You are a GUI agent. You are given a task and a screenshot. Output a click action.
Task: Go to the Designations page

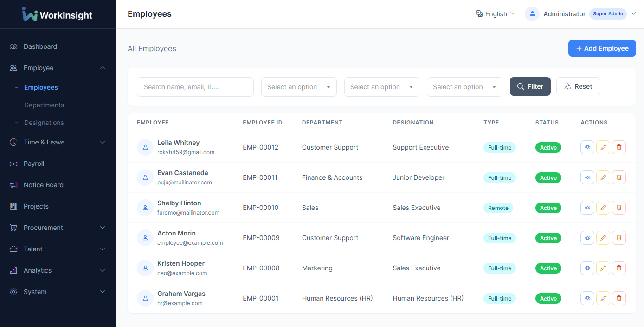pyautogui.click(x=44, y=123)
